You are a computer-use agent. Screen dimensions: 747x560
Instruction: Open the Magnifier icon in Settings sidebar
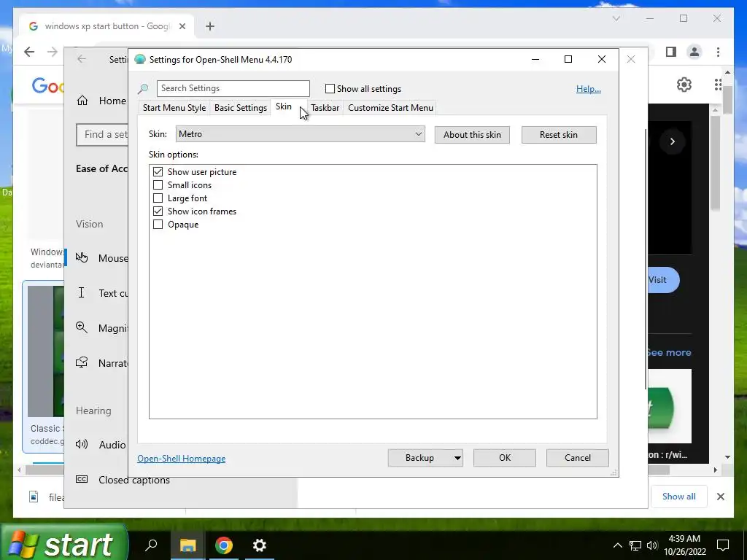point(82,327)
